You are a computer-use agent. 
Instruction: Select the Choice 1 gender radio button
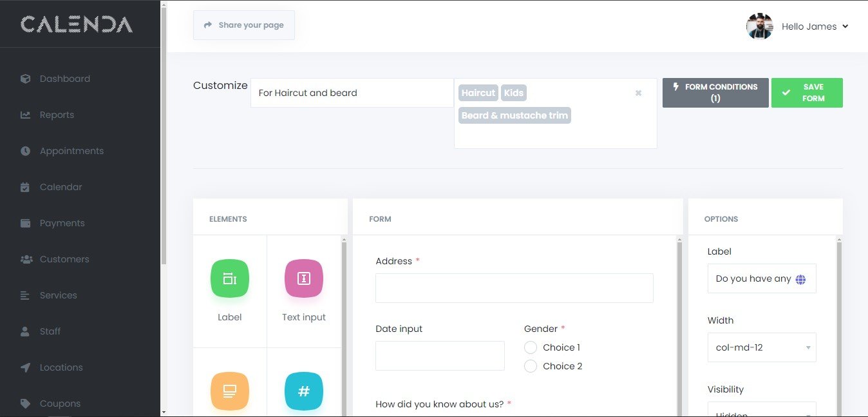point(531,347)
